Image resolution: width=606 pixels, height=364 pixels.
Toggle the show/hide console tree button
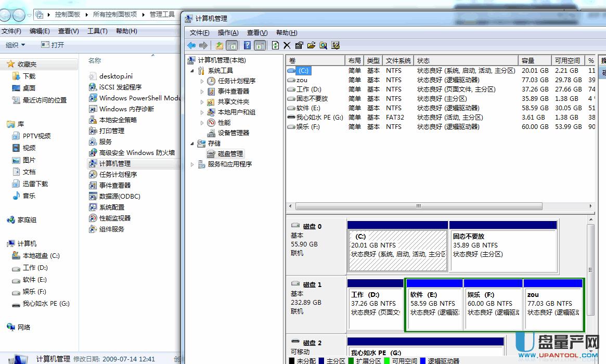(x=231, y=45)
